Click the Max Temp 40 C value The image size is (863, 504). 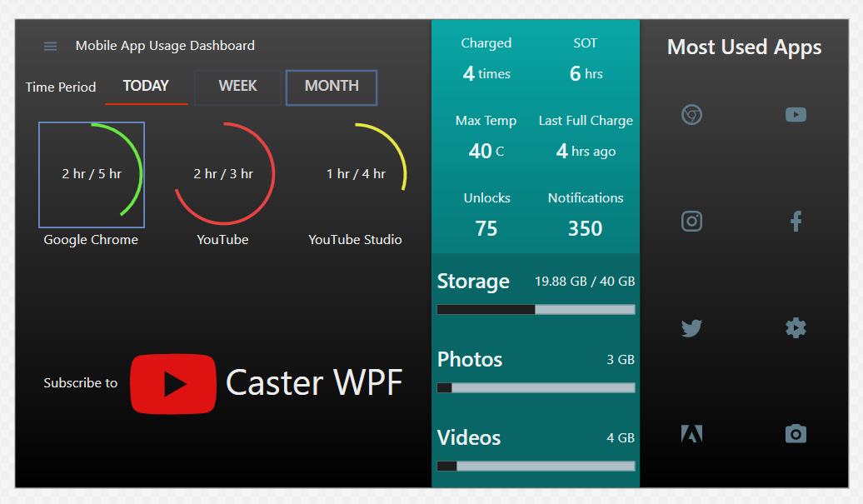tap(486, 151)
